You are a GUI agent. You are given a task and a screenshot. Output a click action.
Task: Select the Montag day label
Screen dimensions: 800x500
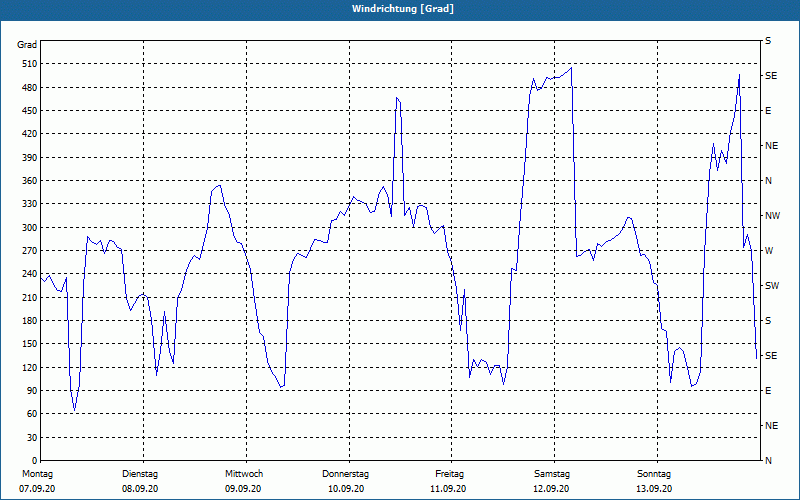tap(37, 474)
